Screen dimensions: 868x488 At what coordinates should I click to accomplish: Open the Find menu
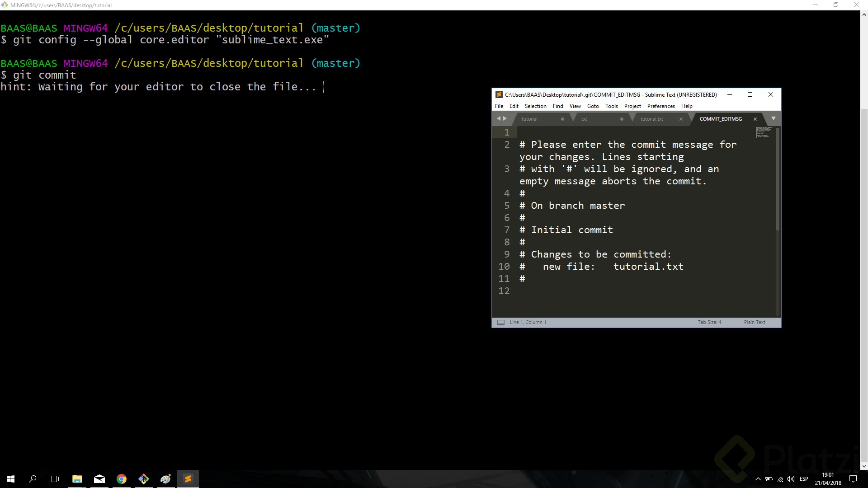558,106
